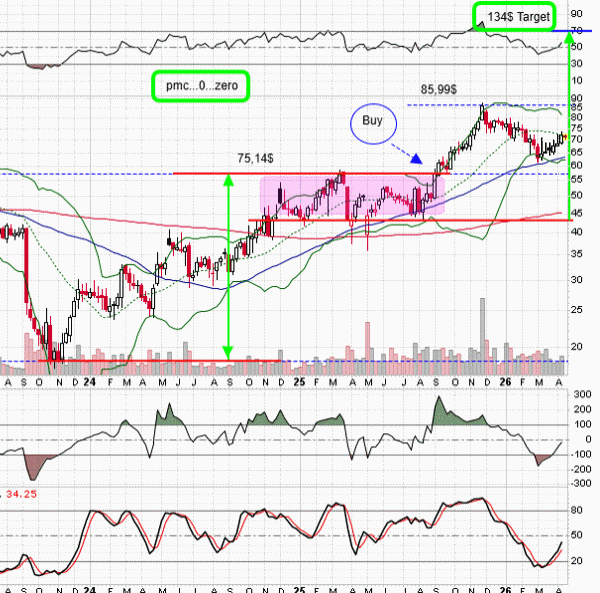This screenshot has height=593, width=600.
Task: Click the 80 level on the stochastic scale
Action: tap(578, 510)
